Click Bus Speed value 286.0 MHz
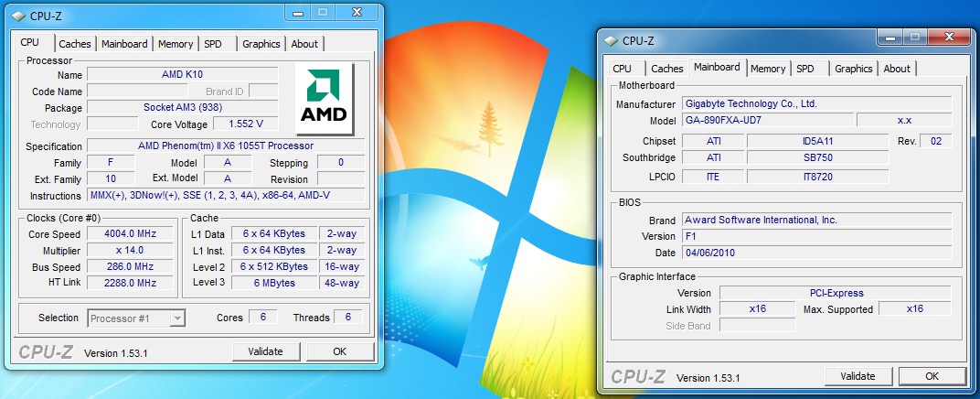 tap(130, 266)
